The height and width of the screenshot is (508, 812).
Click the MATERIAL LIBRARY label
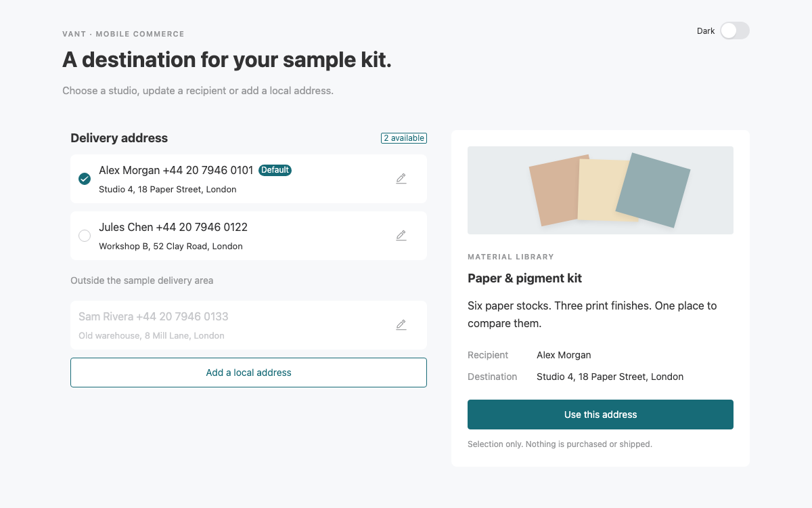(x=511, y=257)
